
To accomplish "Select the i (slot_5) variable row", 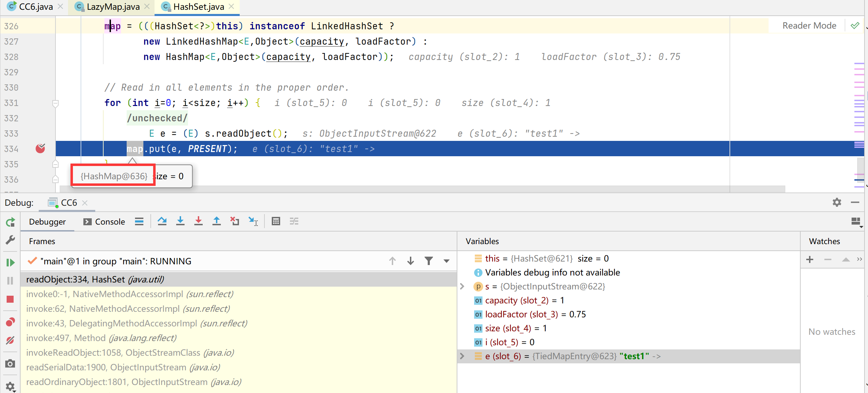I will 629,342.
